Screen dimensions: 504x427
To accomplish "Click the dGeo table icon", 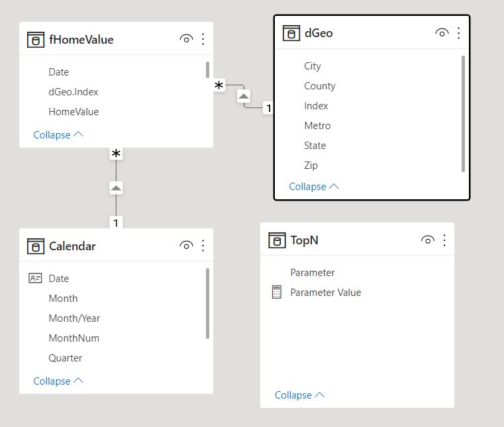I will click(291, 33).
